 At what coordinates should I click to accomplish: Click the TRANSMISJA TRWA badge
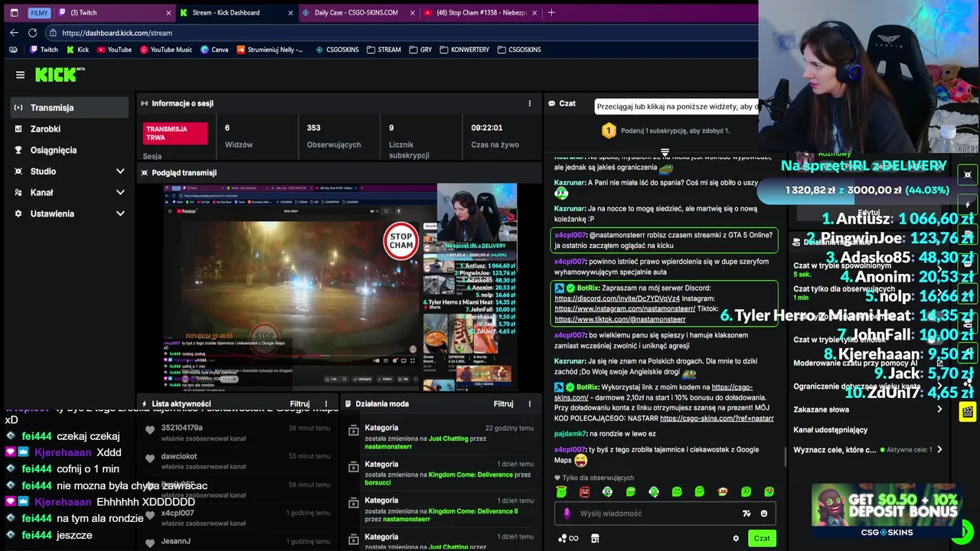pyautogui.click(x=176, y=133)
